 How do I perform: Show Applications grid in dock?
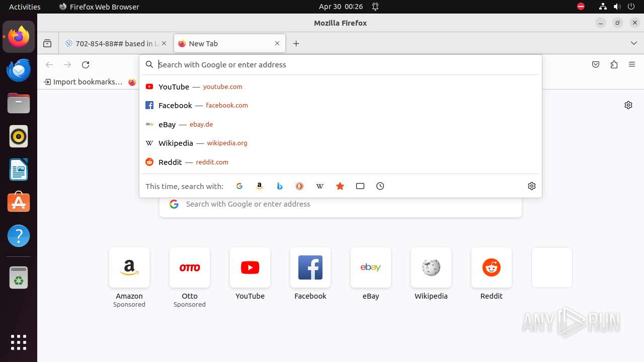pyautogui.click(x=19, y=342)
